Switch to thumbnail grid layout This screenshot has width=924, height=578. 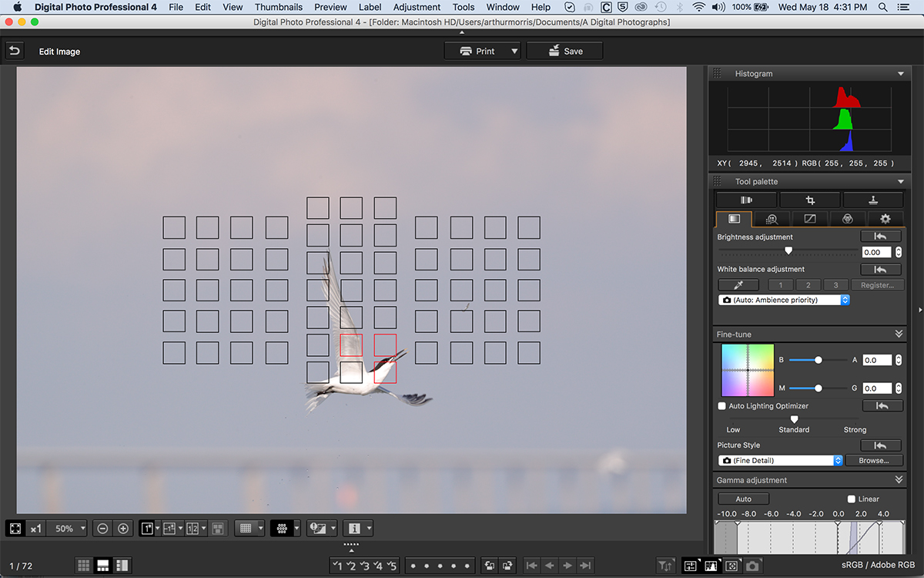tap(83, 566)
